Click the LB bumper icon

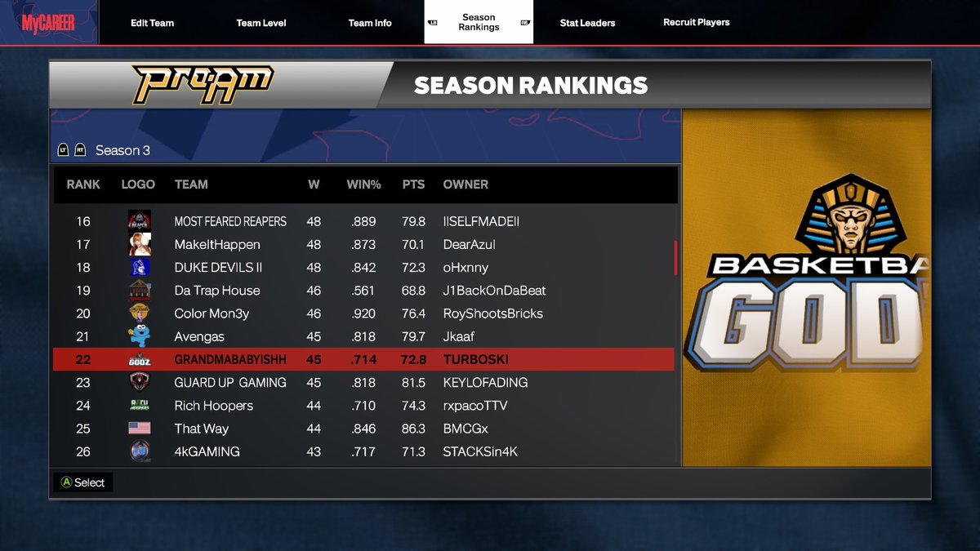pos(434,23)
